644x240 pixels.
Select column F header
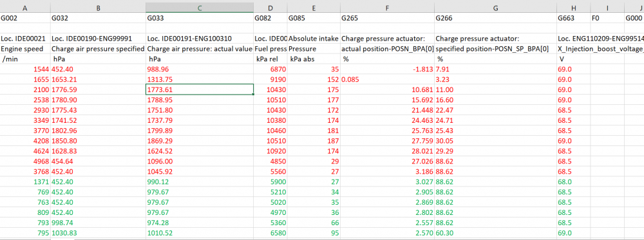(x=387, y=8)
